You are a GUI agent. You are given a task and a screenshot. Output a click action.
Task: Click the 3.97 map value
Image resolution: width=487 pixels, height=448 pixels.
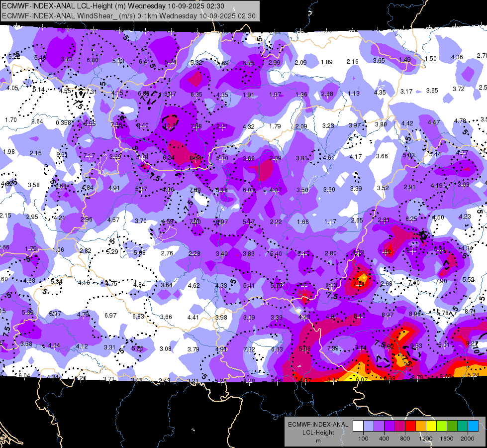click(x=355, y=125)
